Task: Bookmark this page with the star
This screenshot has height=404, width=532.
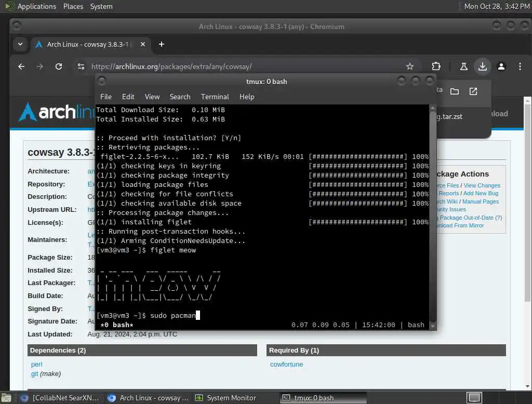Action: (x=410, y=66)
